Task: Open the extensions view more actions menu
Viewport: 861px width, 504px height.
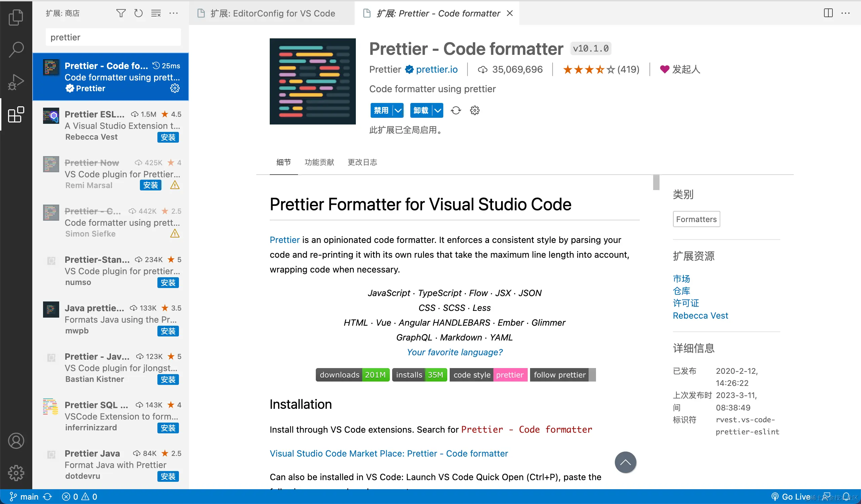Action: click(174, 13)
